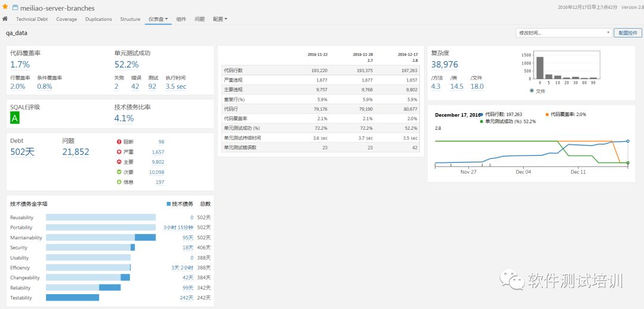This screenshot has height=309, width=644.
Task: Open the home icon in navigation
Action: click(x=5, y=19)
